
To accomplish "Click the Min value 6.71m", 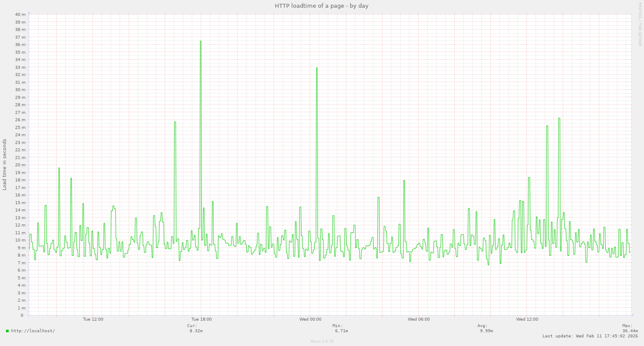I will [x=341, y=331].
